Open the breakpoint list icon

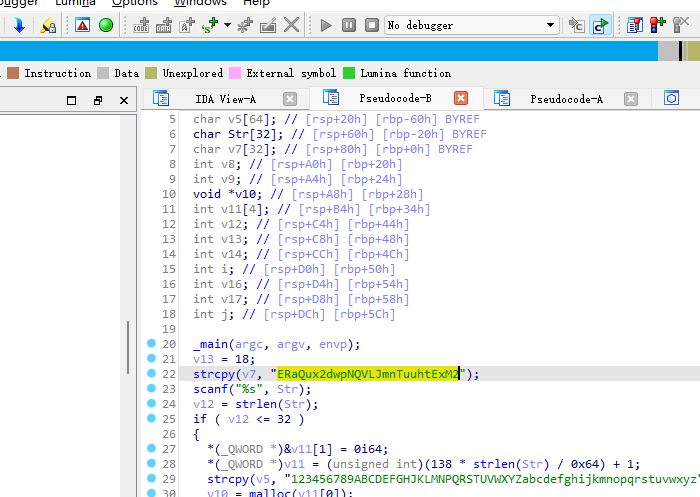[634, 25]
